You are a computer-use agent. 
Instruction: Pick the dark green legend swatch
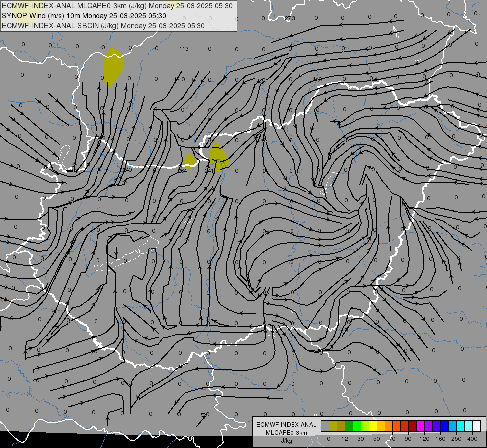349,426
